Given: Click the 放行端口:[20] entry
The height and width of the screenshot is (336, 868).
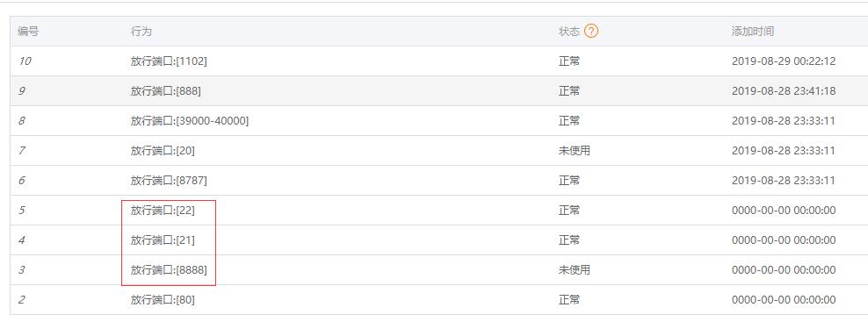Looking at the screenshot, I should click(163, 151).
